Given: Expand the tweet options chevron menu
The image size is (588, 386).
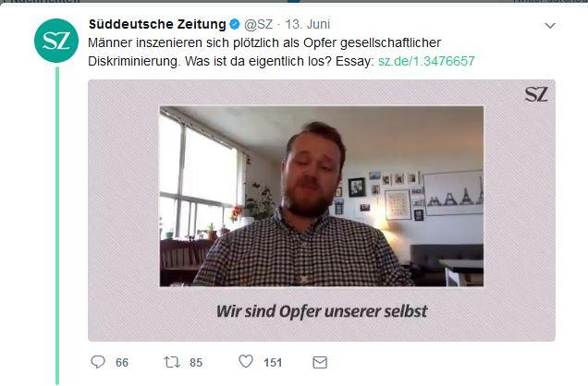Looking at the screenshot, I should [550, 26].
